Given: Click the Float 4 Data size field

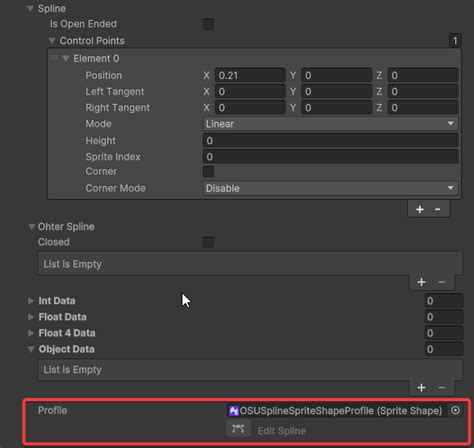Looking at the screenshot, I should (444, 333).
